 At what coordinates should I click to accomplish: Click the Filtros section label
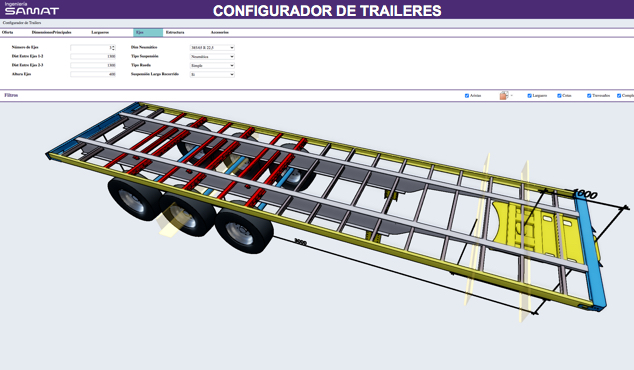[x=11, y=95]
